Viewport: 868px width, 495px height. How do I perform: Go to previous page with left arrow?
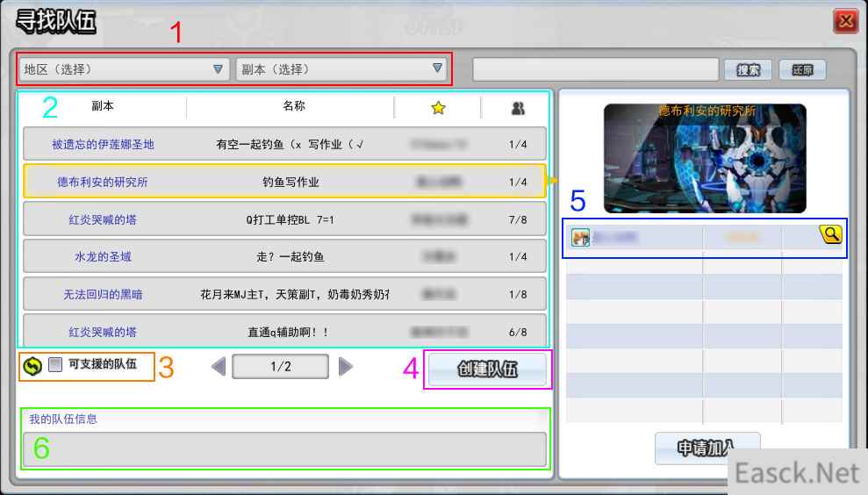click(x=219, y=367)
